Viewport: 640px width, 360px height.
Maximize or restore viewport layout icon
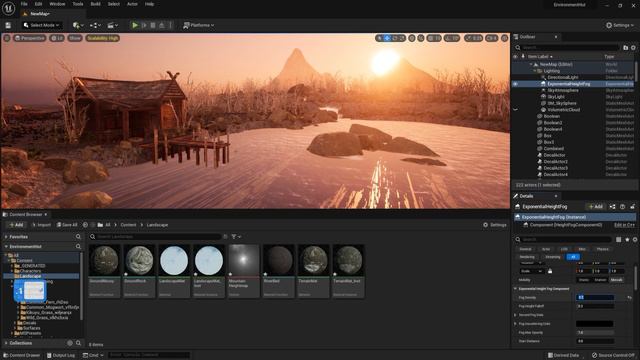[x=504, y=38]
